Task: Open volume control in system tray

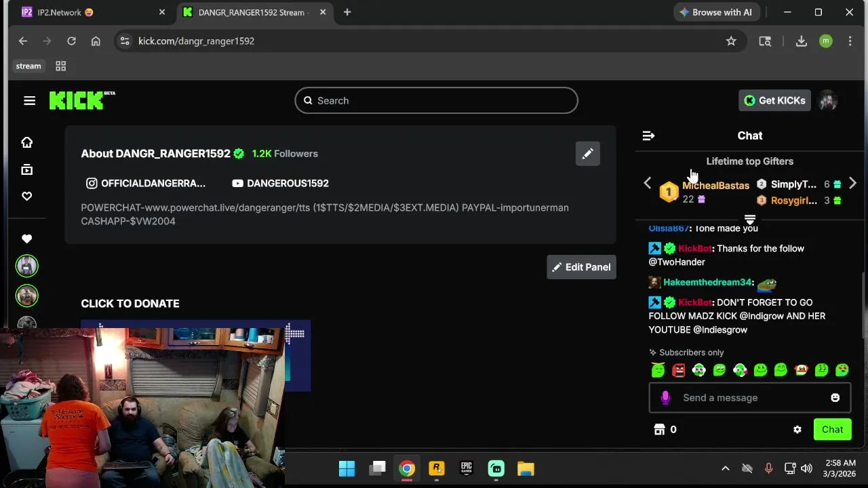Action: click(x=806, y=468)
